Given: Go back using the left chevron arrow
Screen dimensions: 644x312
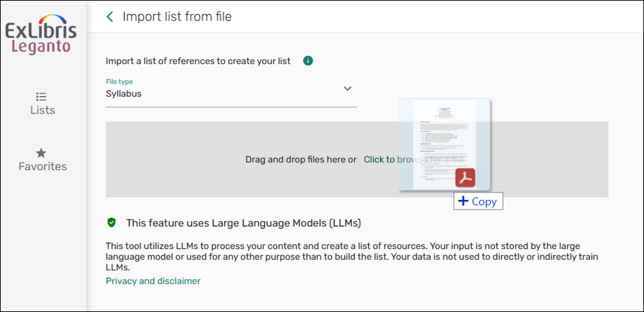Looking at the screenshot, I should pyautogui.click(x=109, y=17).
